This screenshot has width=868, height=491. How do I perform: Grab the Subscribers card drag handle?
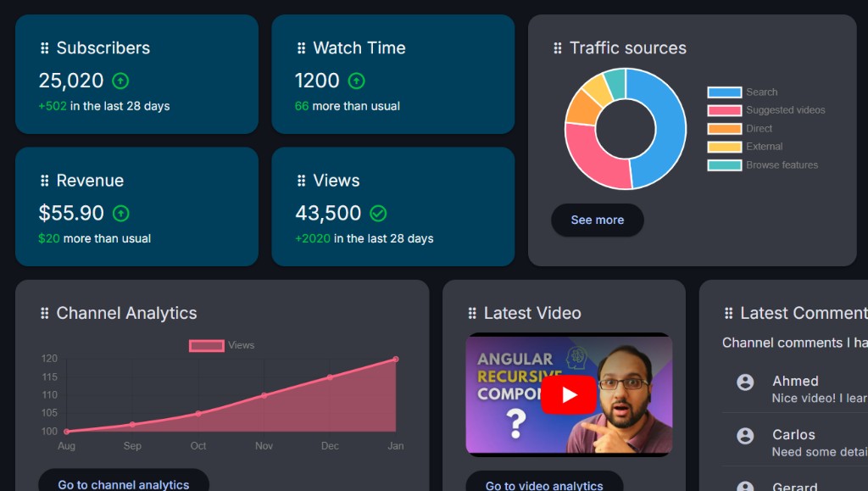coord(45,48)
